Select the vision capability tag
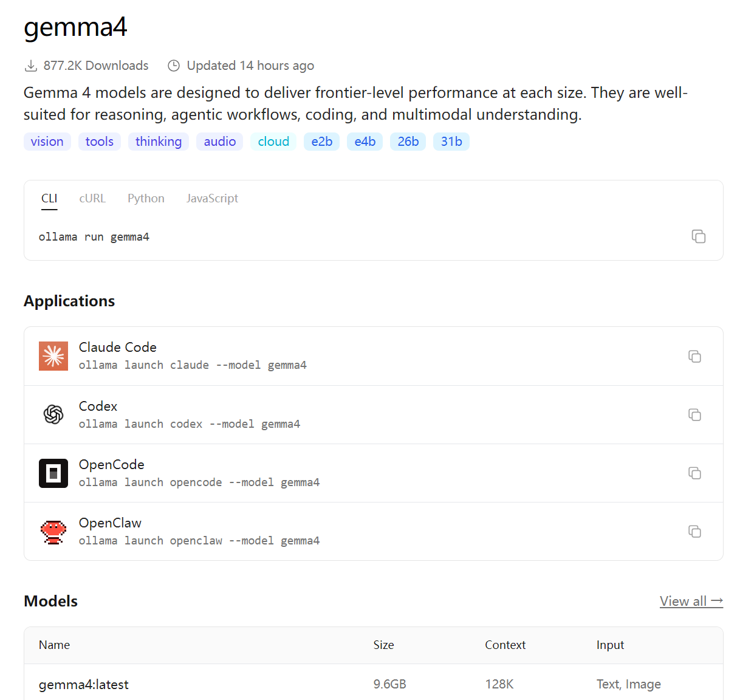Viewport: 740px width, 700px height. (47, 141)
